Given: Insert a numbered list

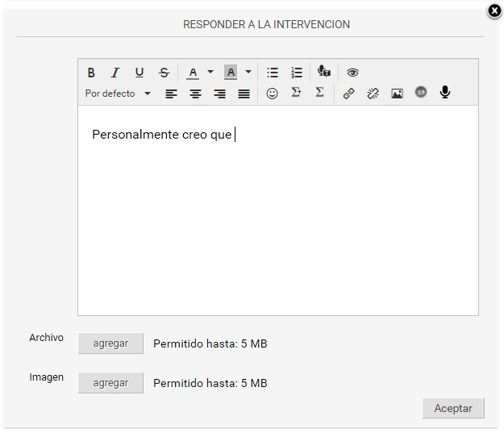Looking at the screenshot, I should click(297, 73).
